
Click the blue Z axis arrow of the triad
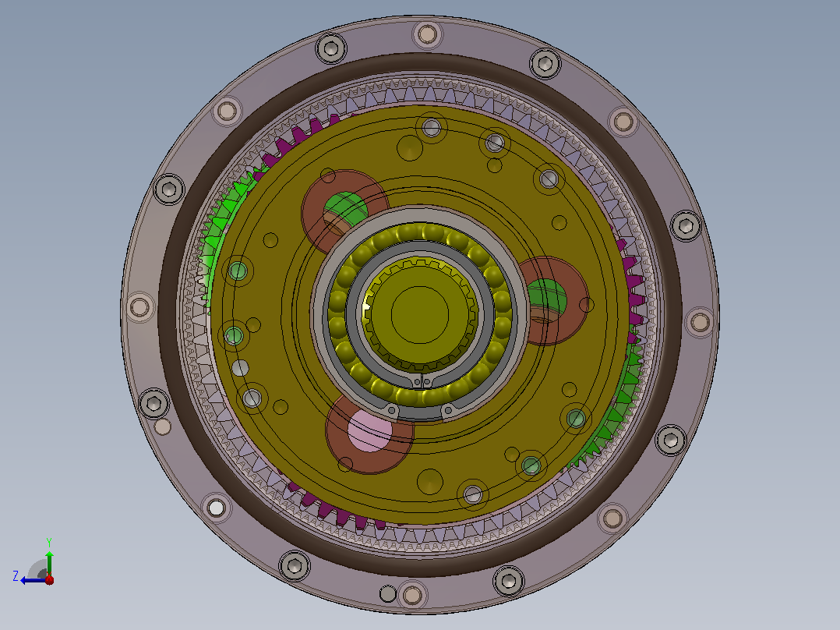click(x=32, y=580)
